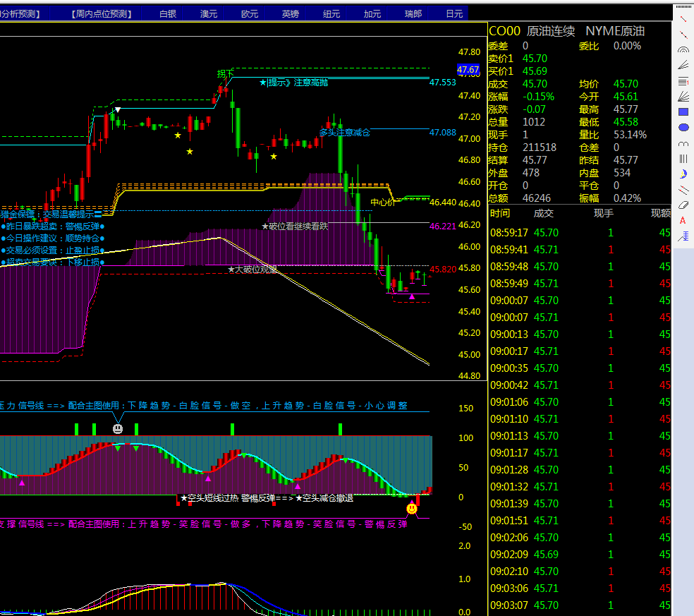Switch to the 瑞郎 tab
This screenshot has height=616, width=694.
click(x=413, y=13)
